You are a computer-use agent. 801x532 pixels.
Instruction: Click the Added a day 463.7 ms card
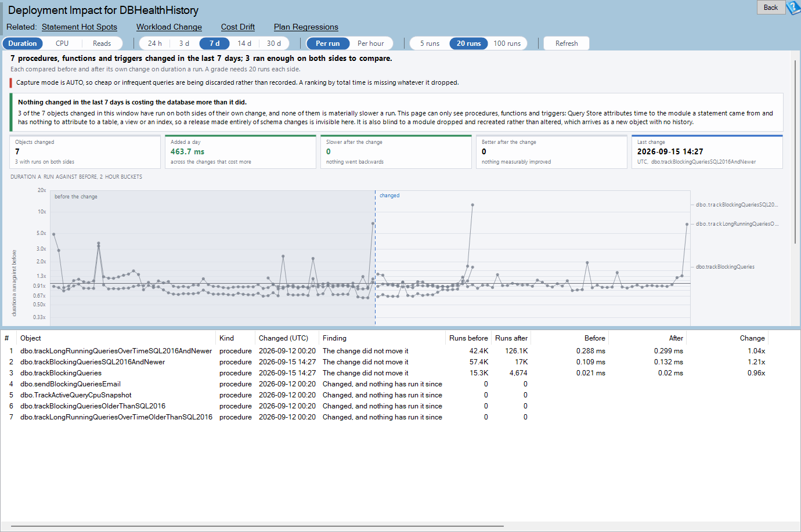click(x=241, y=152)
